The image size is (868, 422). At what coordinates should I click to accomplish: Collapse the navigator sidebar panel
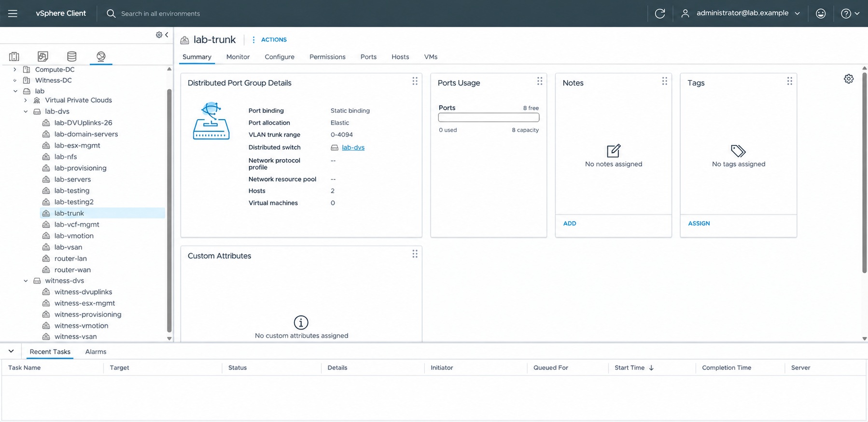pyautogui.click(x=167, y=35)
